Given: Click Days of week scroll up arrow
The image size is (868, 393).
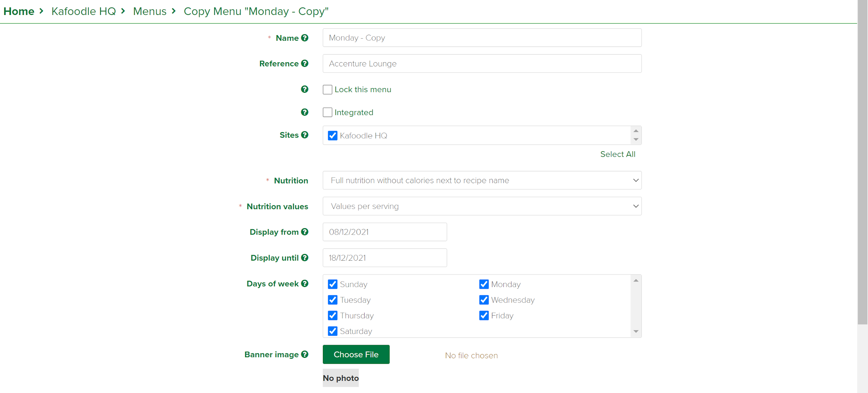Looking at the screenshot, I should [636, 280].
